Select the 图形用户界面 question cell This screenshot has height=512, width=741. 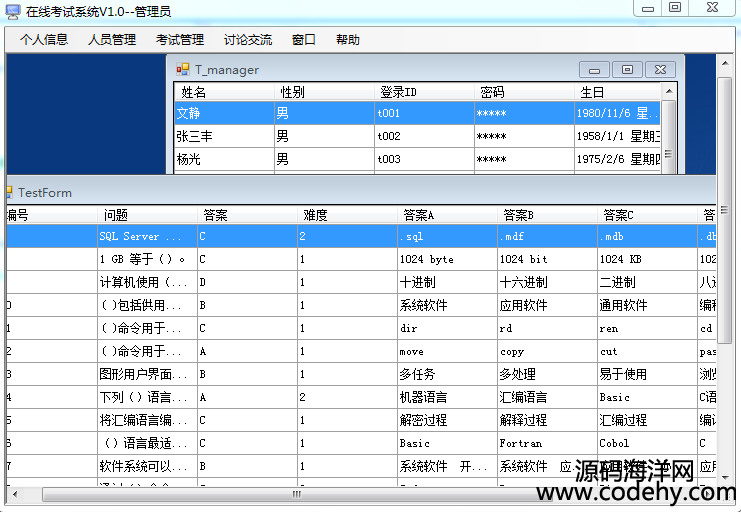coord(147,374)
